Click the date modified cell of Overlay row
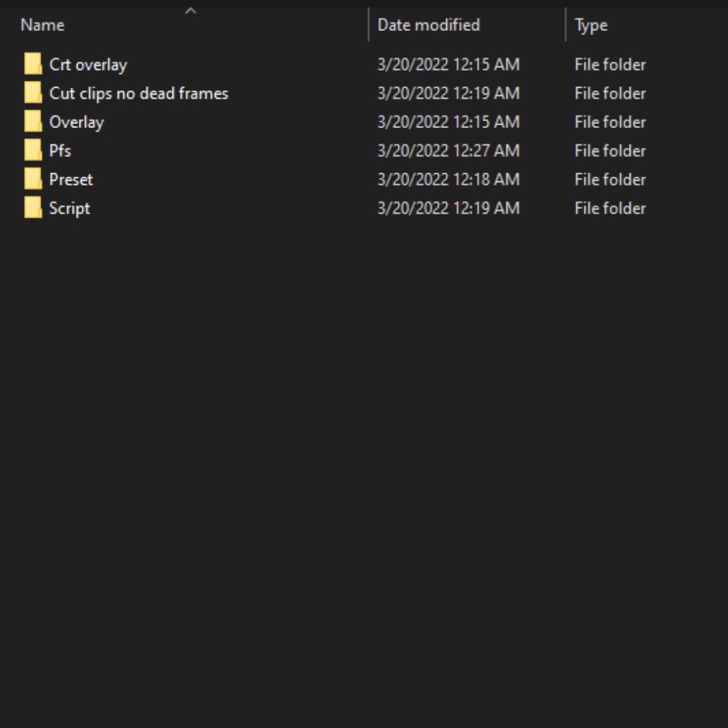Image resolution: width=728 pixels, height=728 pixels. 448,121
